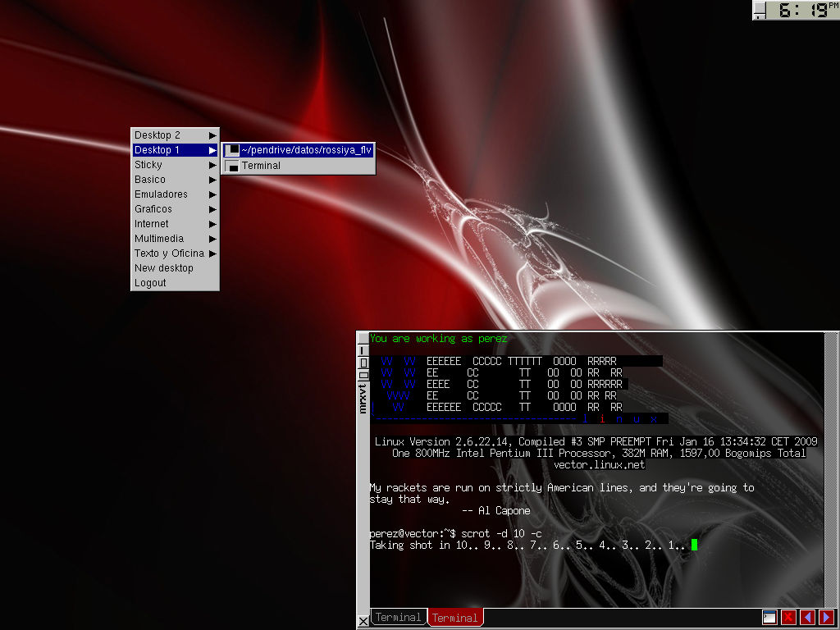Select the active red Terminal tab
Viewport: 840px width, 630px height.
[454, 618]
